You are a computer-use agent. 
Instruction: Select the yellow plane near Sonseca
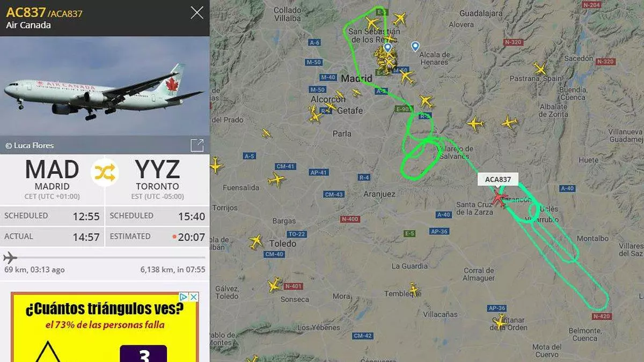point(274,284)
